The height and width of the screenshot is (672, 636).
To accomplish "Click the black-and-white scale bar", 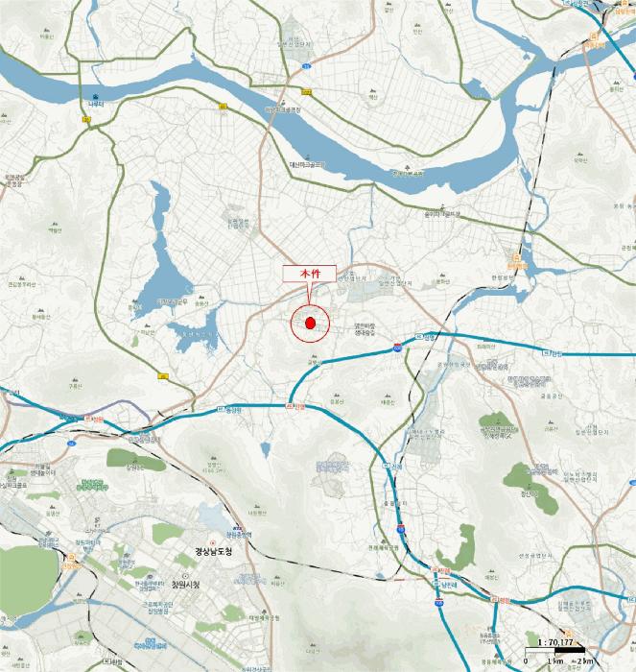I will coord(555,651).
